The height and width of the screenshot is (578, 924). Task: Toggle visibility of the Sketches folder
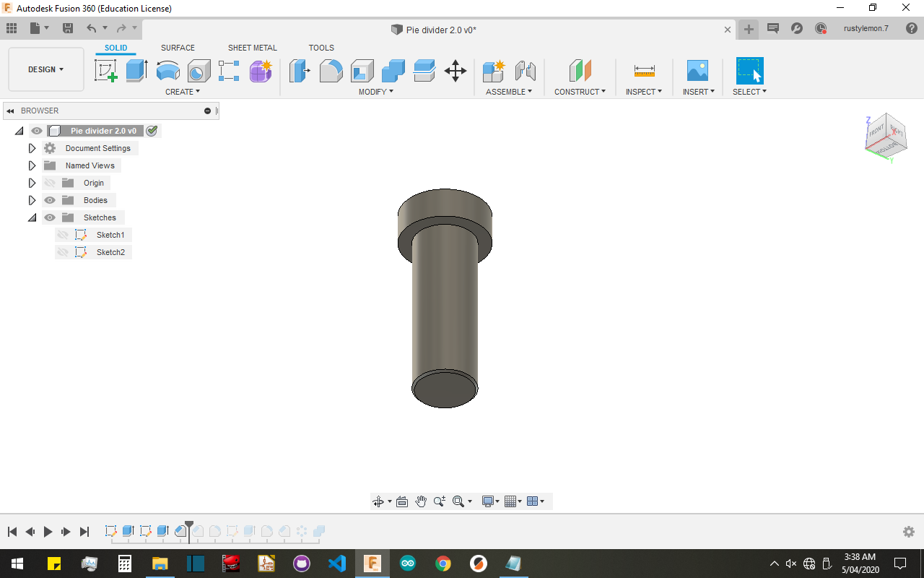coord(50,217)
